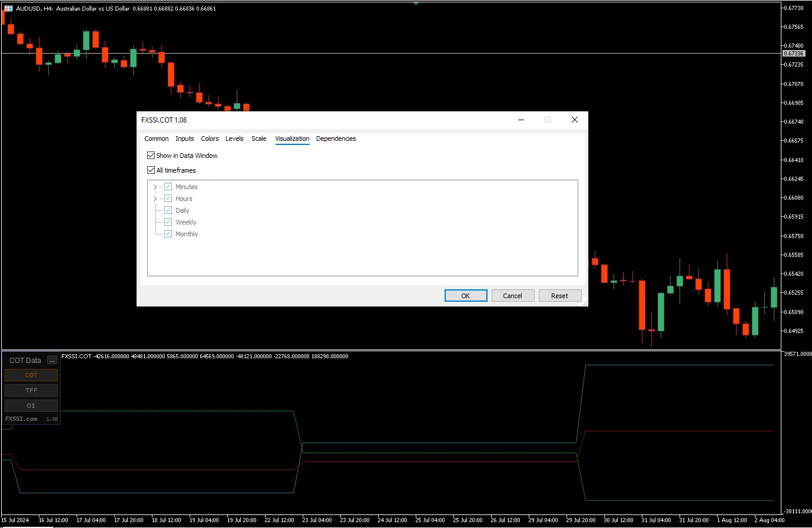The width and height of the screenshot is (812, 528).
Task: Collapse the COT Data panel
Action: click(x=52, y=360)
